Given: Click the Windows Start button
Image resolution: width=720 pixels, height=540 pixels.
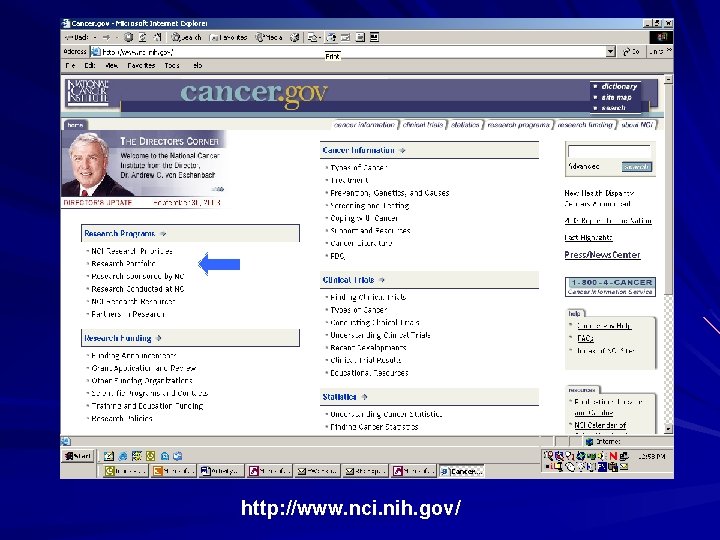Looking at the screenshot, I should 78,456.
